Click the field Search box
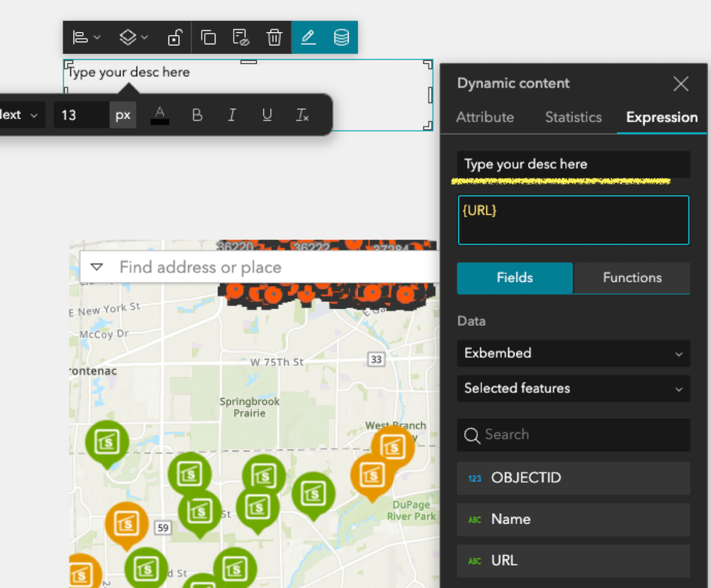The image size is (711, 588). tap(574, 435)
